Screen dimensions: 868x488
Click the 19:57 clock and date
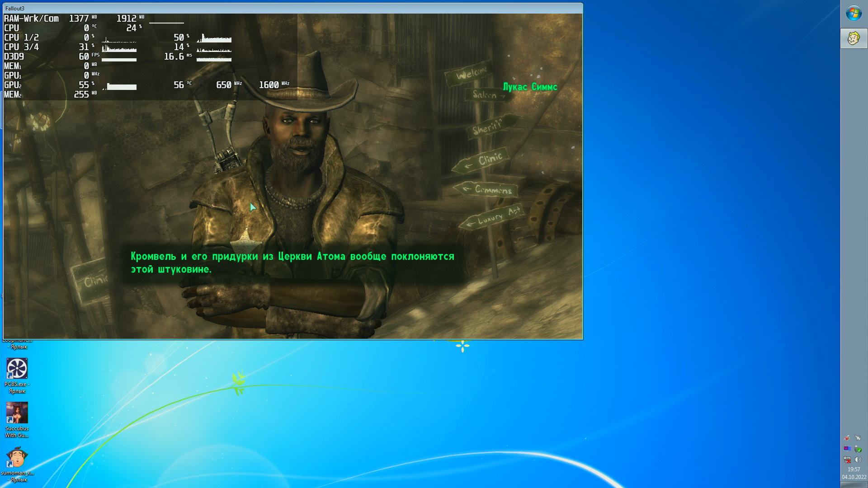[854, 473]
